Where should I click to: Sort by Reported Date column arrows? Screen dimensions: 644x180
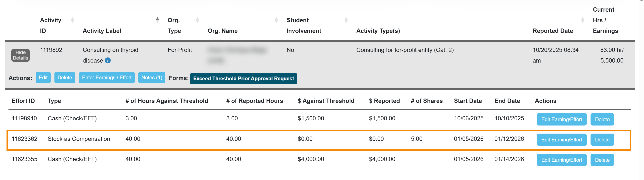[x=582, y=20]
